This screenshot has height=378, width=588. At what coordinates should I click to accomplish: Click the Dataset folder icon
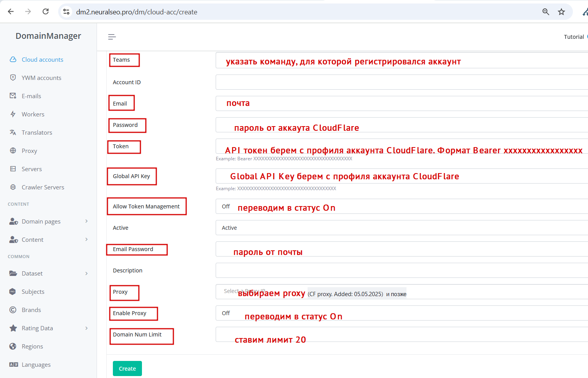point(13,273)
